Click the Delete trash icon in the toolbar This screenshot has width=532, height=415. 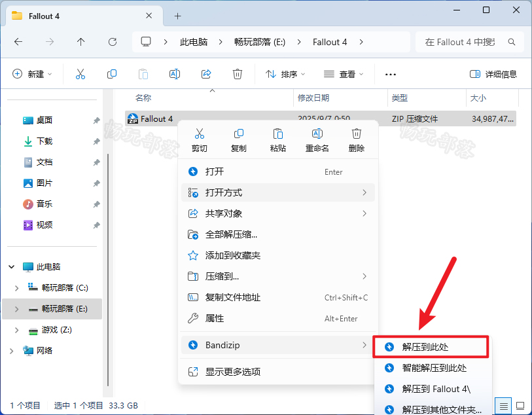coord(237,74)
